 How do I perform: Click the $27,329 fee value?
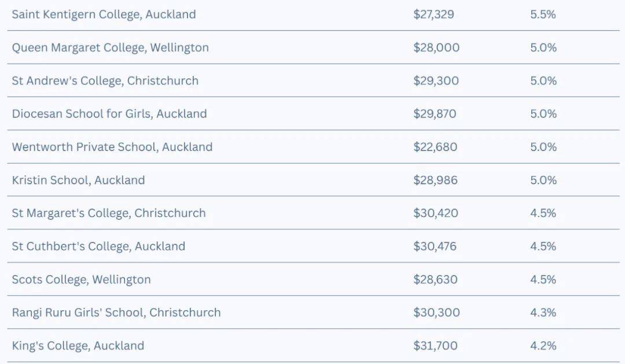point(433,14)
